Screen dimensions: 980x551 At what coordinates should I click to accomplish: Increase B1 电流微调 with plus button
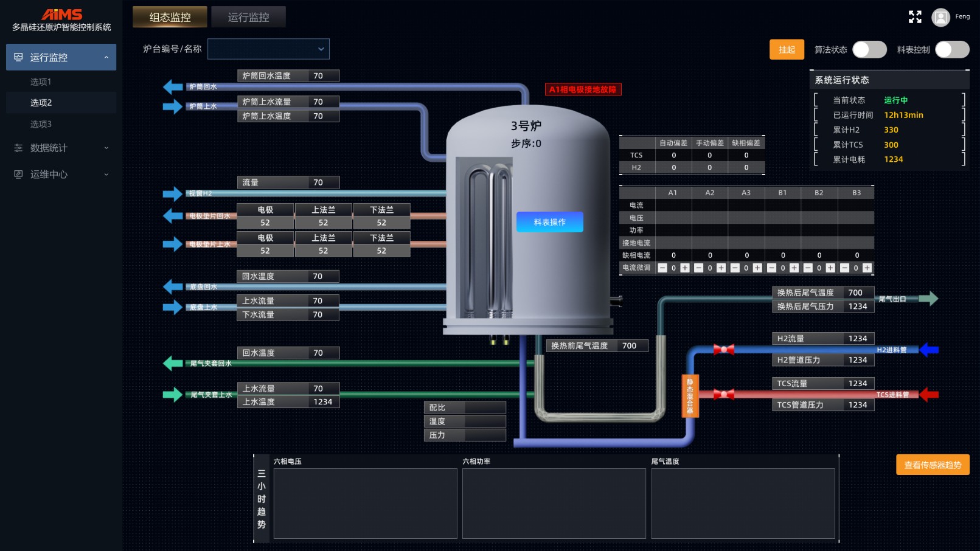(x=794, y=268)
